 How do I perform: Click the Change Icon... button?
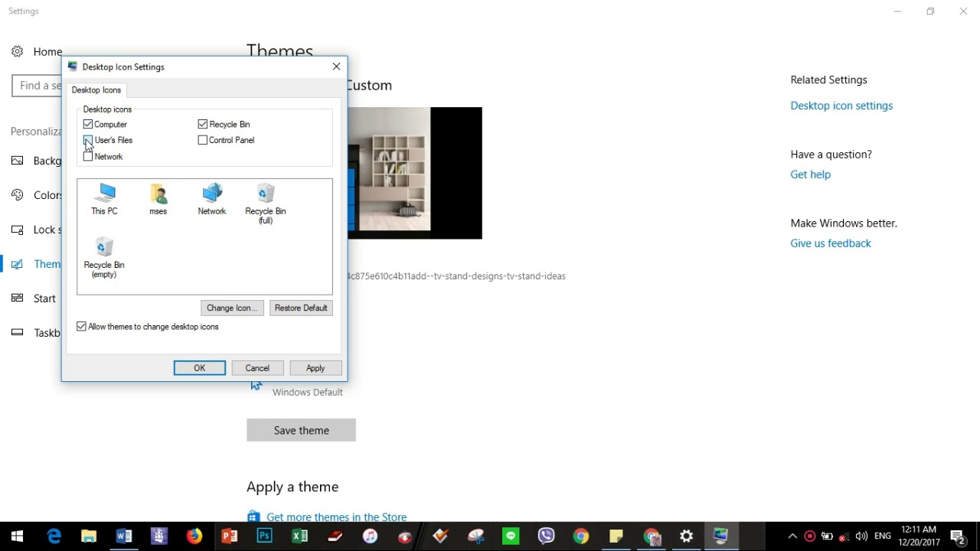tap(232, 308)
